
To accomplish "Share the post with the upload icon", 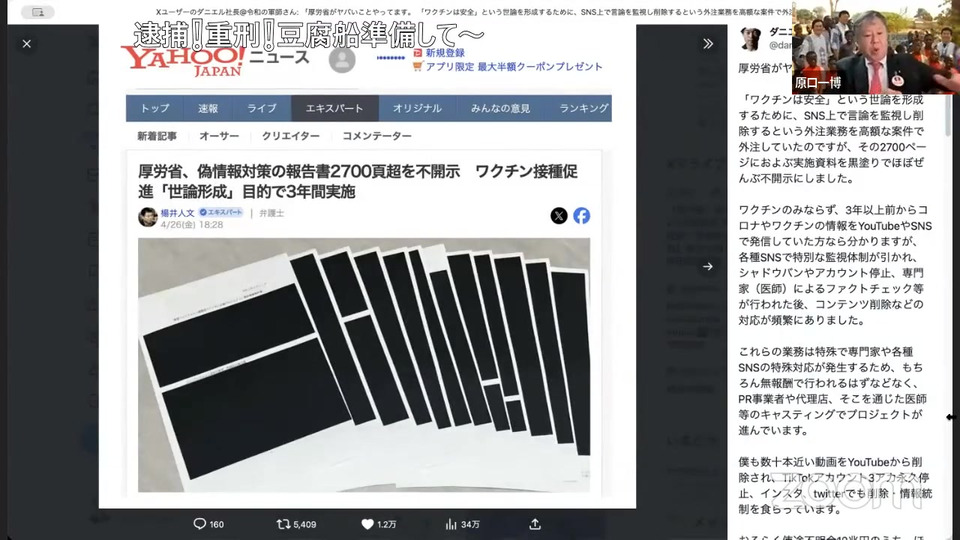I will pyautogui.click(x=534, y=524).
